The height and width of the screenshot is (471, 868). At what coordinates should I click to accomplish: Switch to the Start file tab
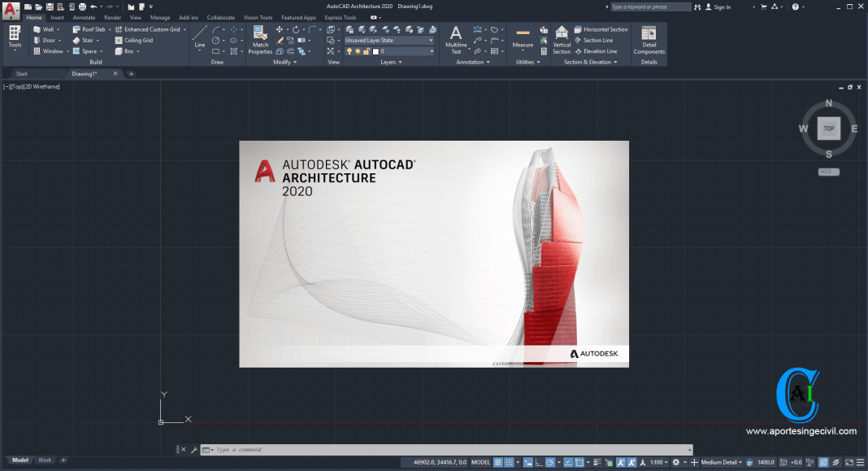coord(22,74)
